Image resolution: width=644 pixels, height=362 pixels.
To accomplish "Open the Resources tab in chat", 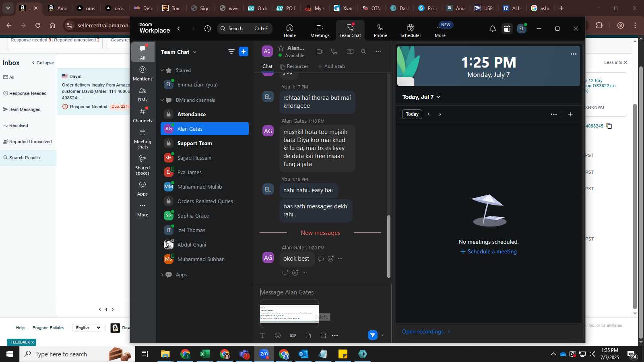I will (x=294, y=66).
